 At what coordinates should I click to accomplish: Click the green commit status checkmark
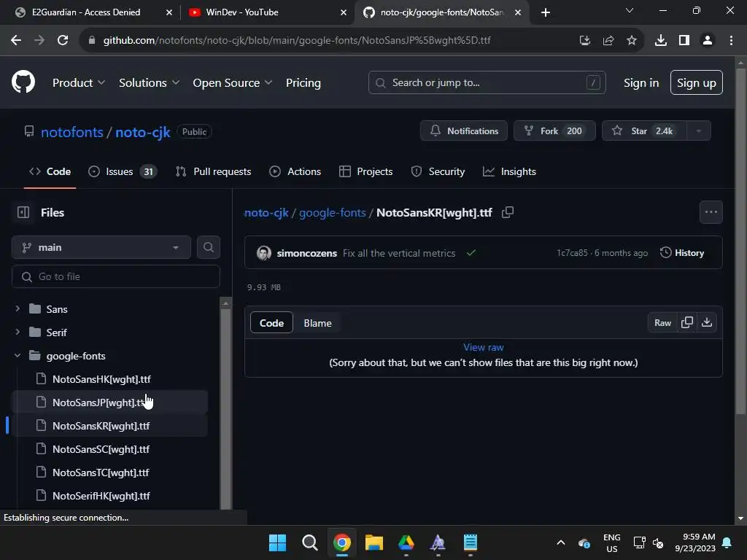point(471,253)
